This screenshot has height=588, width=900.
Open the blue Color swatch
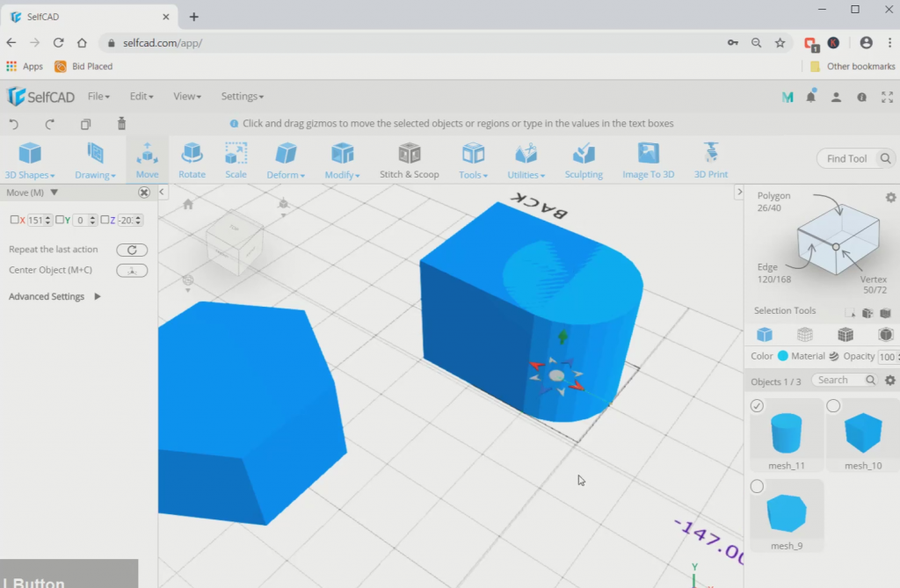(785, 356)
